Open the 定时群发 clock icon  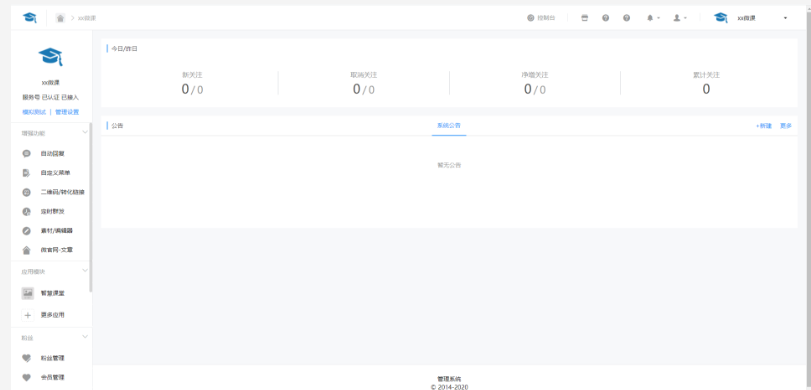pos(27,212)
